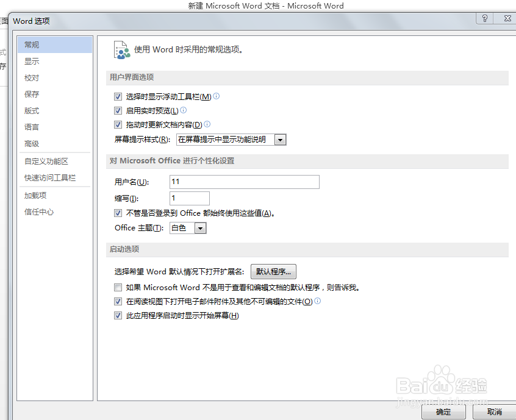Close the Word 选项 dialog
The width and height of the screenshot is (516, 420).
click(507, 18)
